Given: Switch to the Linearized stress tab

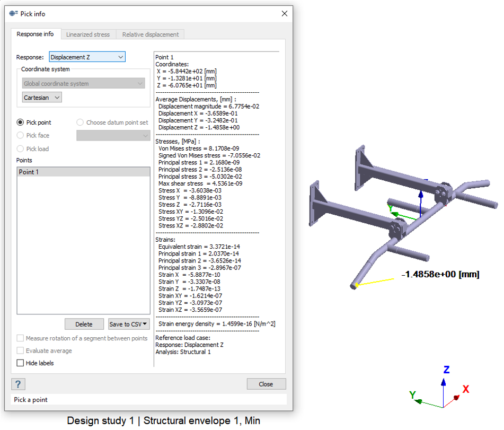Looking at the screenshot, I should click(x=88, y=34).
